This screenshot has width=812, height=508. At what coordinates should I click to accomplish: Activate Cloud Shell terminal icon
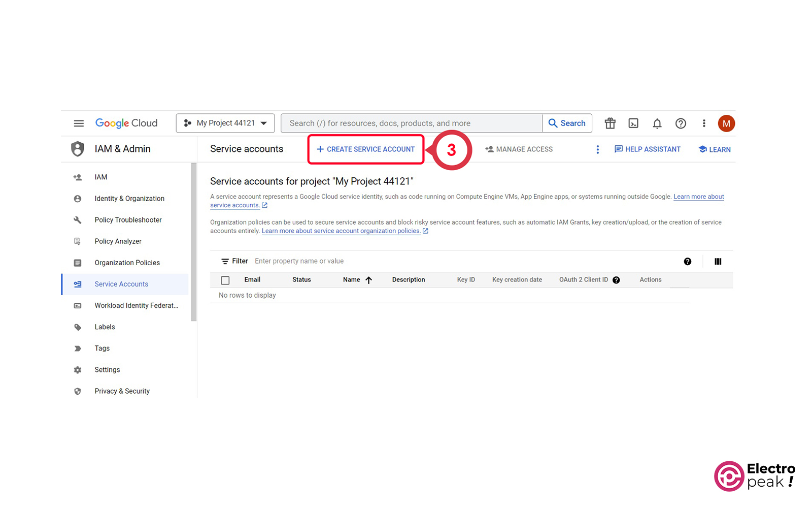point(633,123)
